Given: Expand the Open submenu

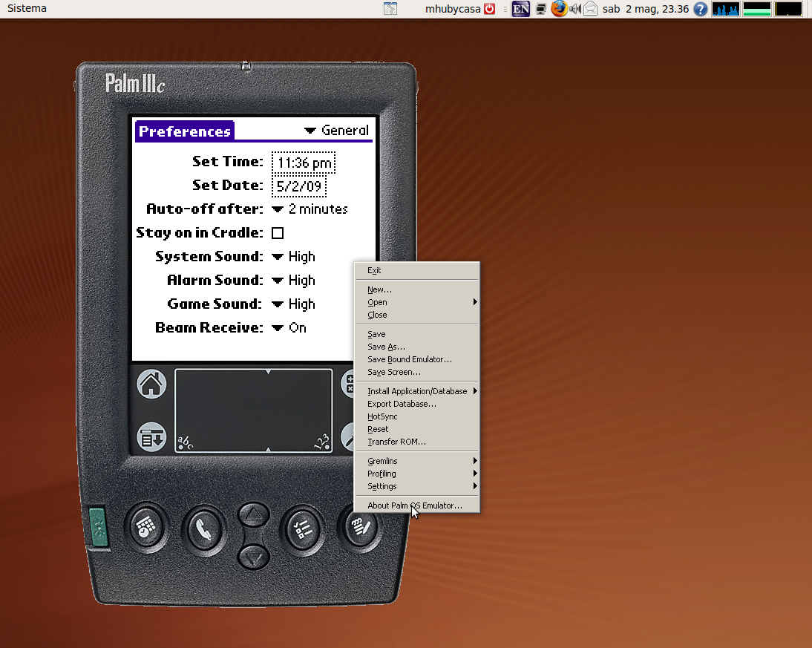Looking at the screenshot, I should tap(417, 302).
